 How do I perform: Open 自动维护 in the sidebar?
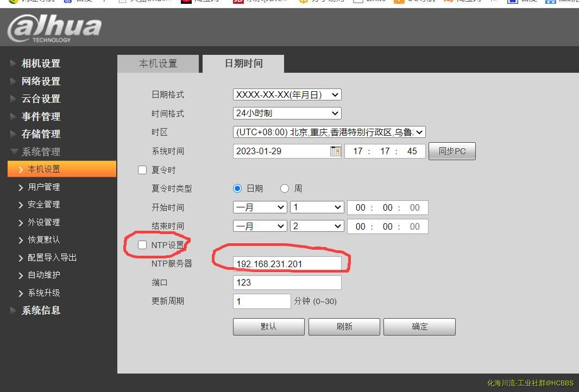[43, 275]
